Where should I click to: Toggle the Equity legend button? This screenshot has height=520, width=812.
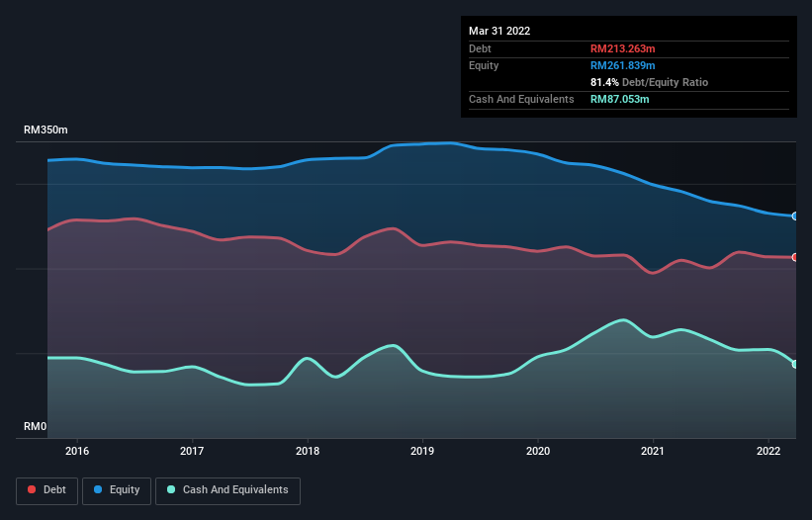pyautogui.click(x=117, y=490)
